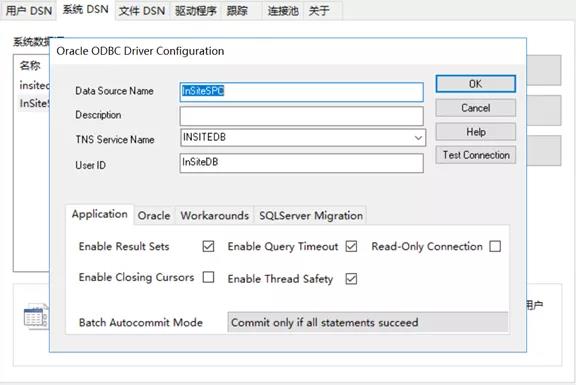Click the OK button

(475, 84)
